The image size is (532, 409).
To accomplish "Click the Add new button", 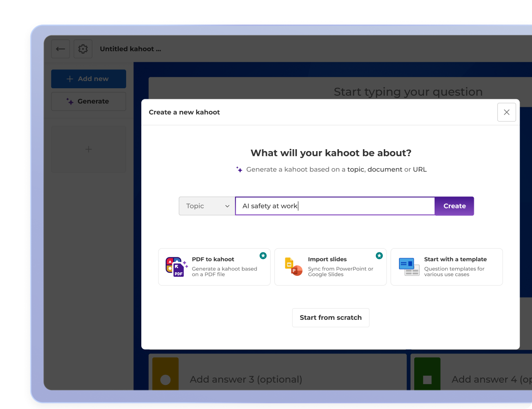I will 89,79.
